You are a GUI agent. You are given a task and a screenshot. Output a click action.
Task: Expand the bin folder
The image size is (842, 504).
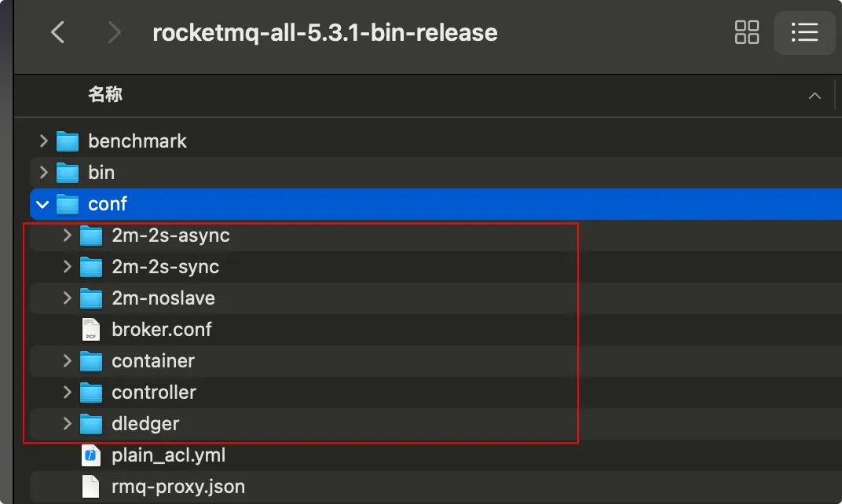[x=44, y=173]
